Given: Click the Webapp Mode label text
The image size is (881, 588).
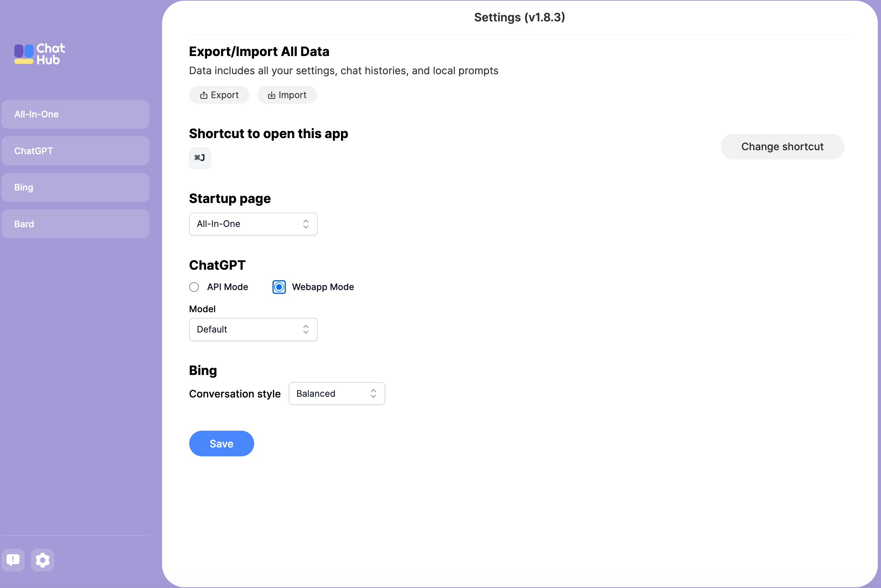Looking at the screenshot, I should pos(323,287).
